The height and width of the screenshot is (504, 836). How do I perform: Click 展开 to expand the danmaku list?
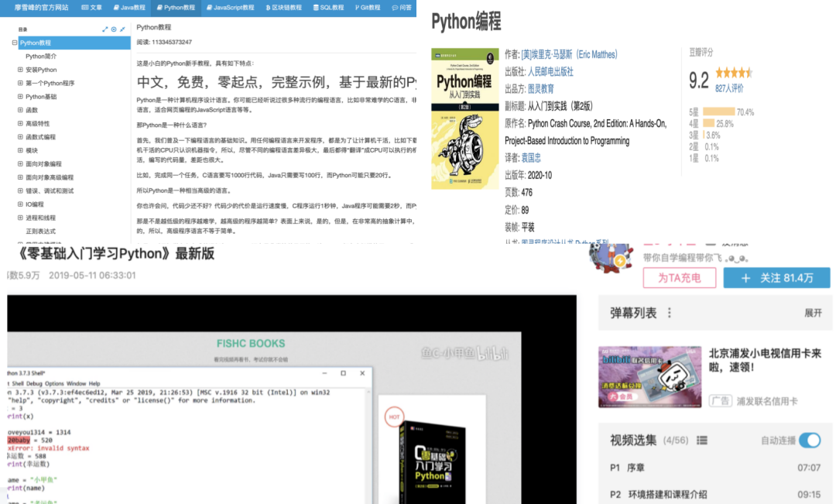pos(813,313)
